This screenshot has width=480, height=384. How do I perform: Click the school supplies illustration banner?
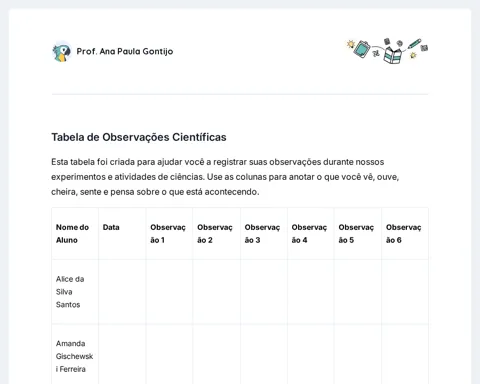387,51
